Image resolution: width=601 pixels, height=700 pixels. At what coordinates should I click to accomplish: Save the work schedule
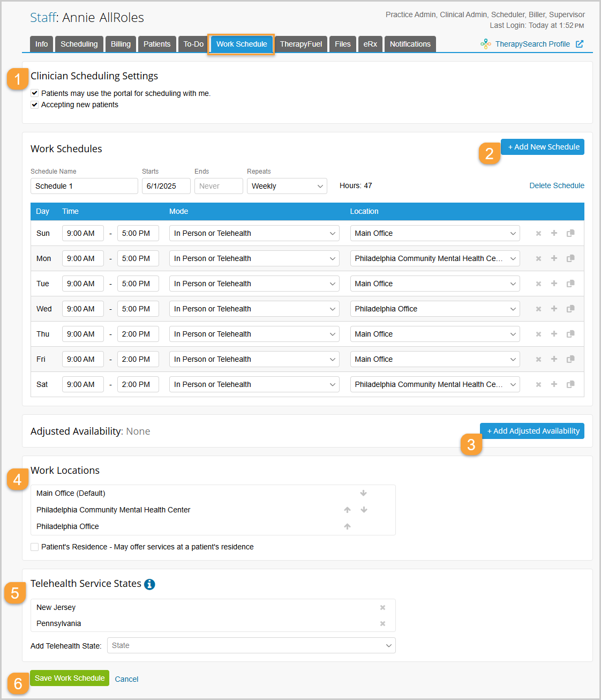[x=70, y=678]
